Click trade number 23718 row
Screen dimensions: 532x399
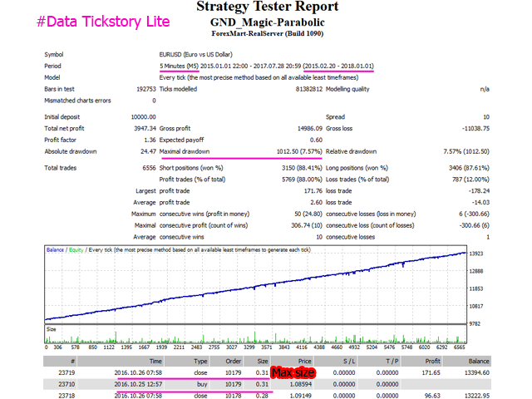[x=66, y=396]
